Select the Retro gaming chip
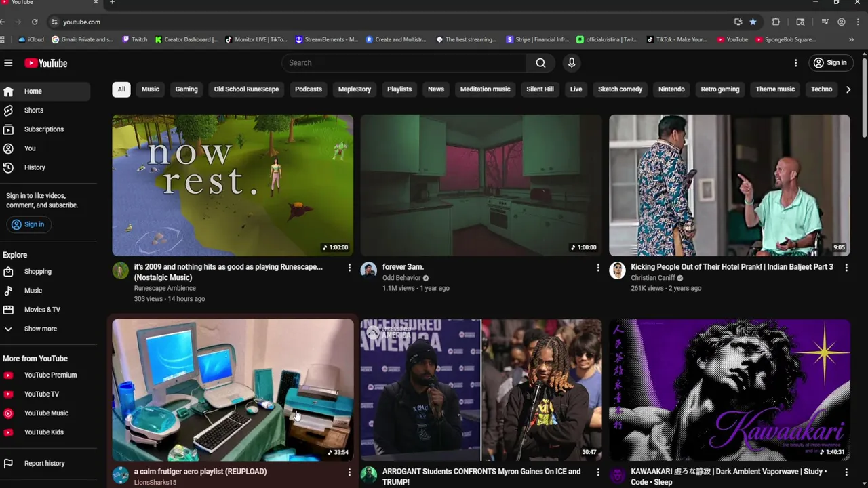The image size is (868, 488). click(720, 89)
